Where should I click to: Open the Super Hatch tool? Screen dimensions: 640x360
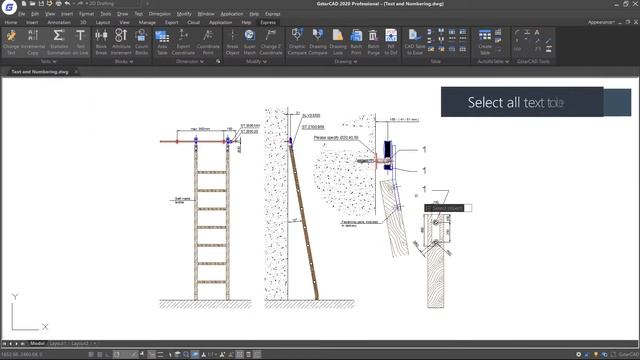tap(250, 42)
